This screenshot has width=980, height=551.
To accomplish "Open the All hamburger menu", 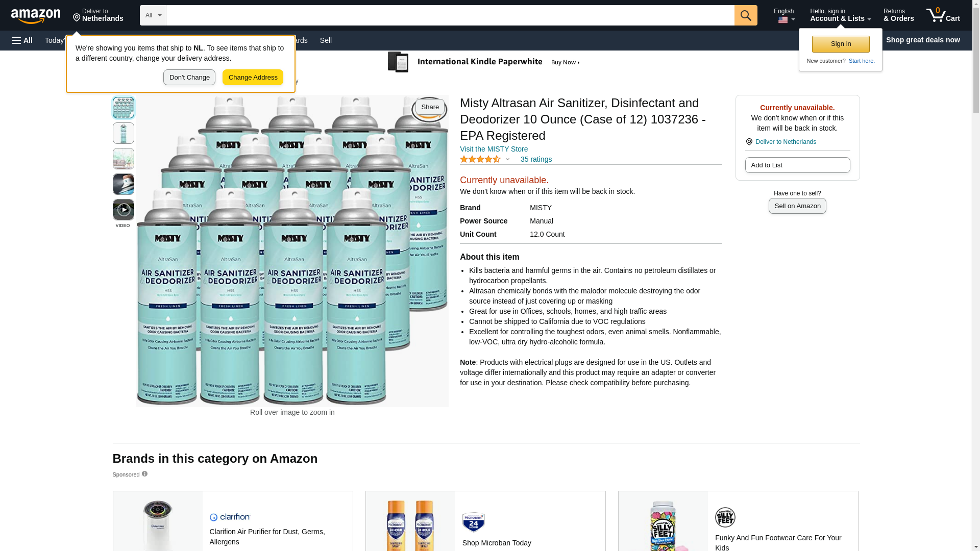I will [x=22, y=40].
